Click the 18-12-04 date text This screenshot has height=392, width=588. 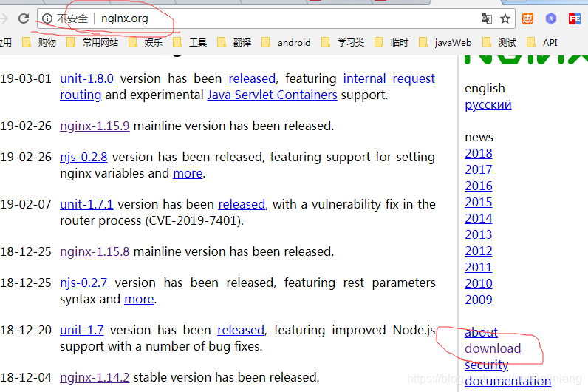pos(26,377)
